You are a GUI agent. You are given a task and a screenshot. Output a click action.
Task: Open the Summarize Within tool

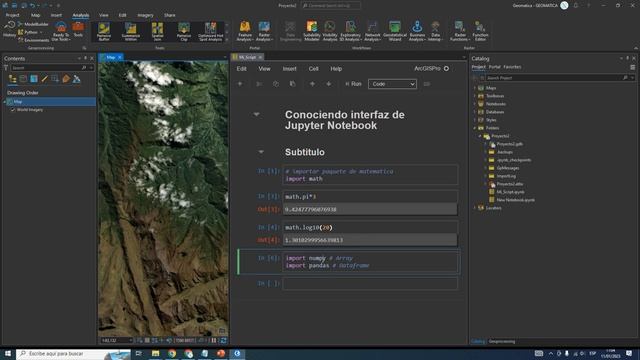[131, 31]
